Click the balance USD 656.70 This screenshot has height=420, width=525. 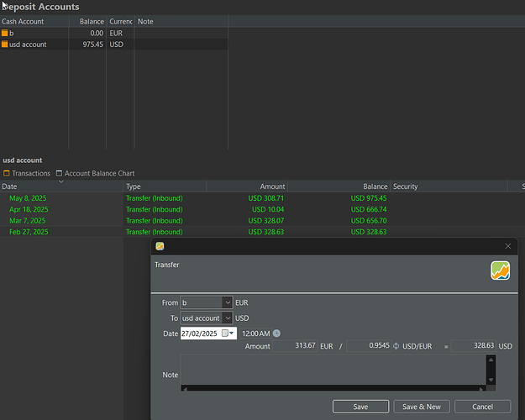click(369, 221)
